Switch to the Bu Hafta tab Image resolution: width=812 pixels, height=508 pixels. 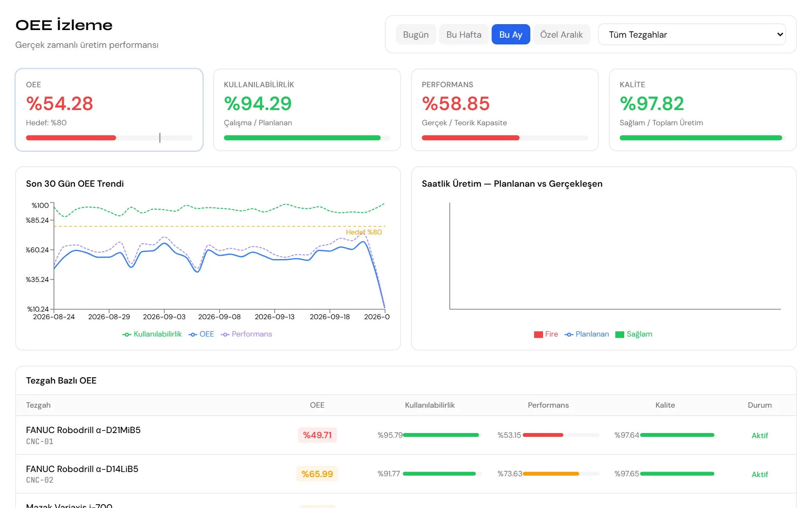pyautogui.click(x=464, y=34)
